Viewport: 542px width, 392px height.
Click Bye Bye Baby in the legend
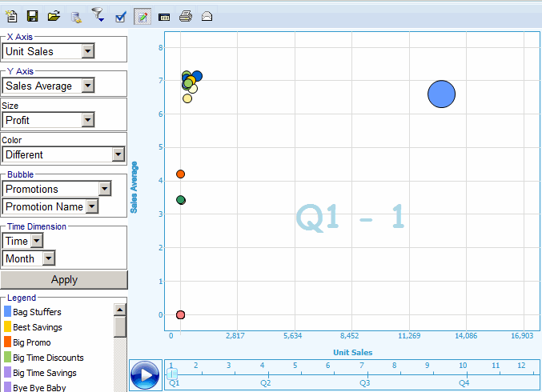39,387
